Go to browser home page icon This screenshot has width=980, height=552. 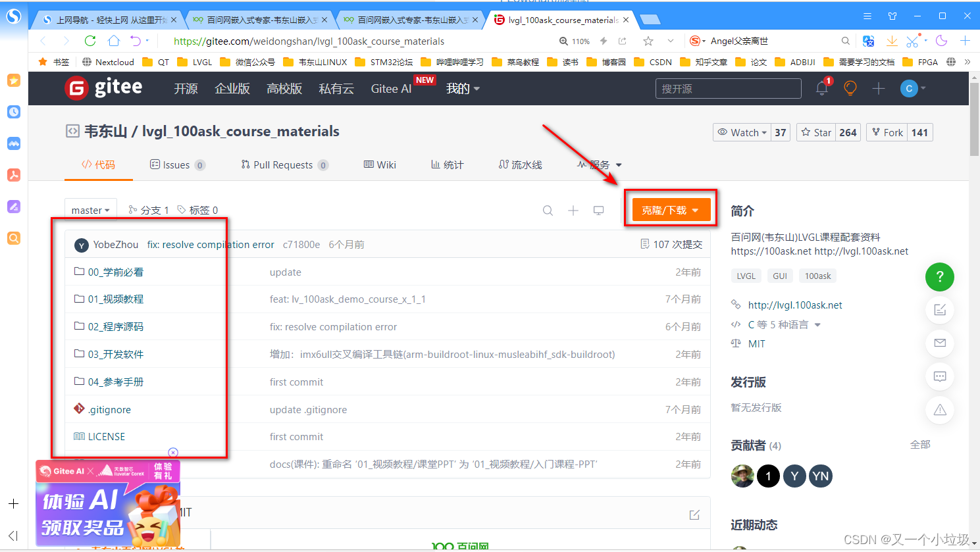pos(114,41)
